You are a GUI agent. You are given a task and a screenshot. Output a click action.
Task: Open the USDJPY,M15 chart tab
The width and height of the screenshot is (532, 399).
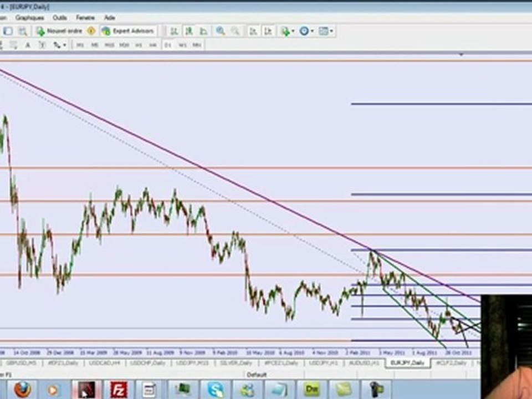(193, 363)
